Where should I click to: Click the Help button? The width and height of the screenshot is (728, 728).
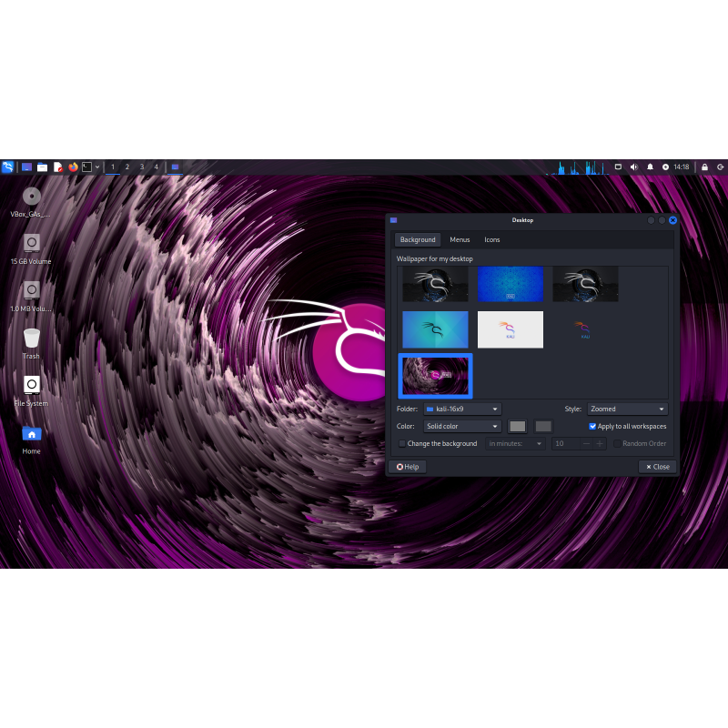(408, 466)
